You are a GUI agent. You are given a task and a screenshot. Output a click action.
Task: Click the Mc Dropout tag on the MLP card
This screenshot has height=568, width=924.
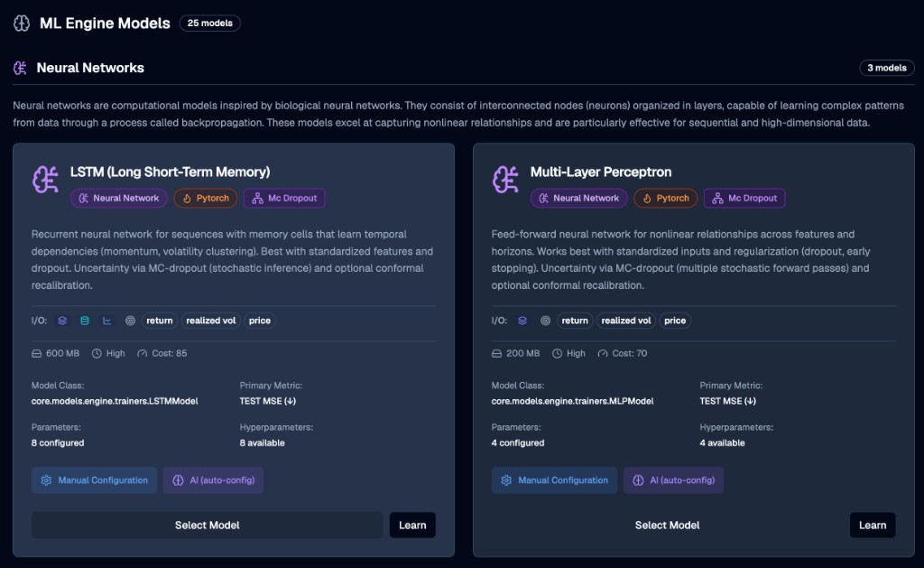tap(744, 198)
